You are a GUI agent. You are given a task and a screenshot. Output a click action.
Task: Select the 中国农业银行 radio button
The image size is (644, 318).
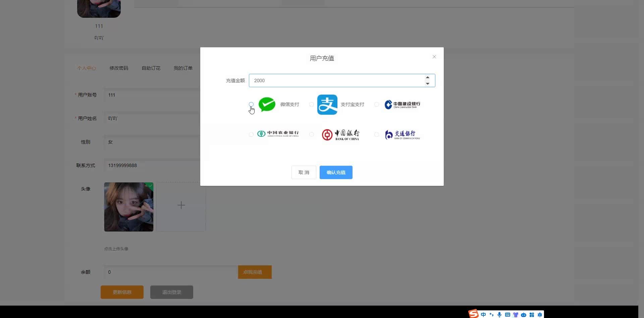pos(251,135)
